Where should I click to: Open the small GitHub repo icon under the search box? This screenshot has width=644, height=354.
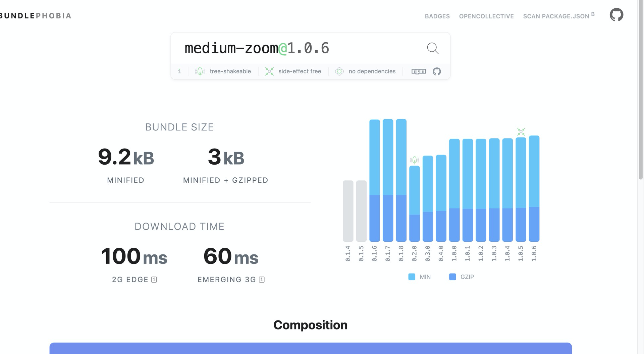click(437, 71)
